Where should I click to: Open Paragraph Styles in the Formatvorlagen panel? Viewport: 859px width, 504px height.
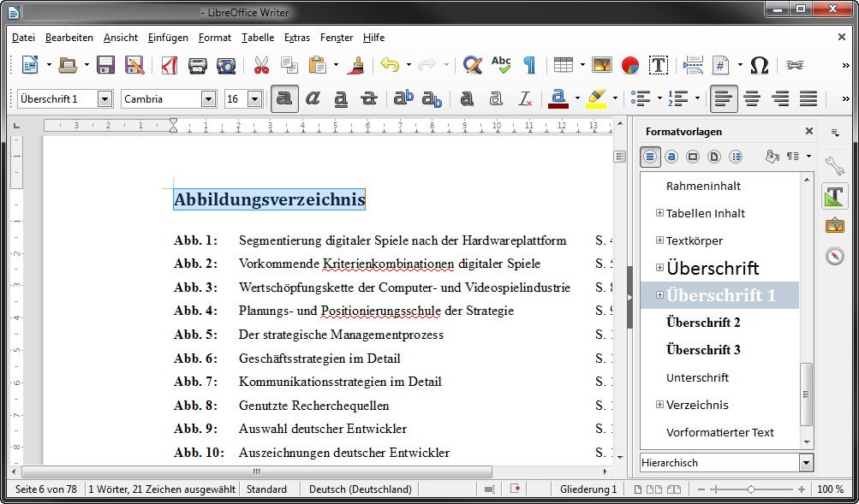[x=651, y=157]
